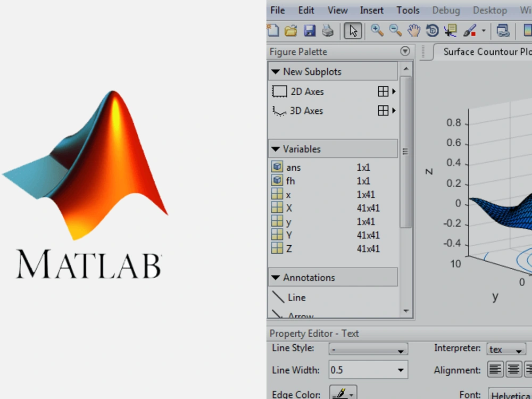The height and width of the screenshot is (399, 532).
Task: Click the Line Width value field
Action: 362,370
